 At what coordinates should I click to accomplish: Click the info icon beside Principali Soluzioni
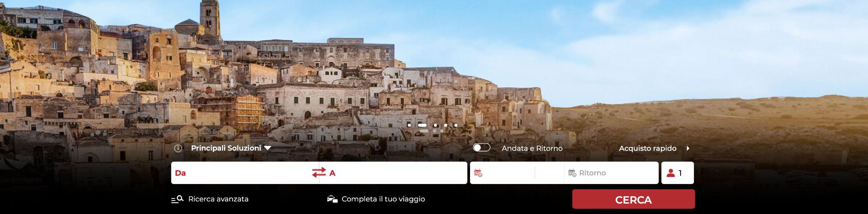(x=178, y=148)
